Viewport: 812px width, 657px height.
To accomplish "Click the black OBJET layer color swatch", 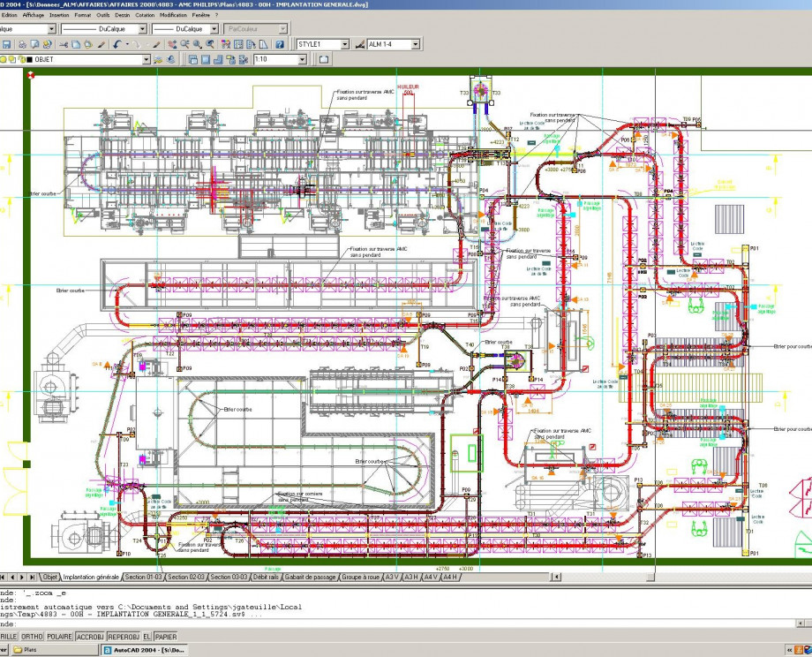I will point(29,59).
